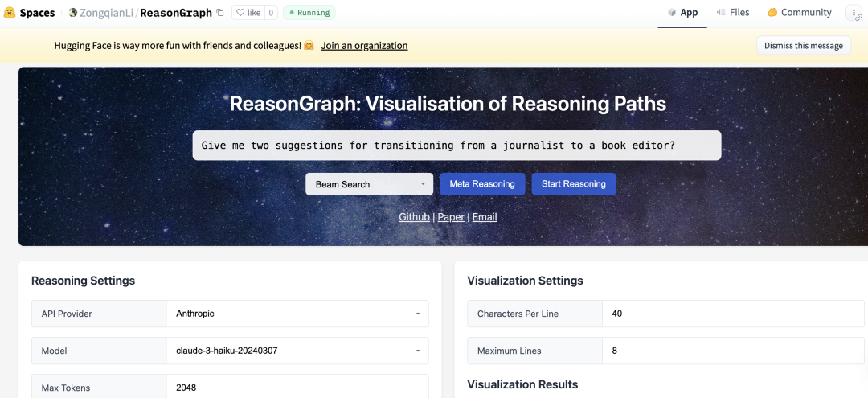Image resolution: width=868 pixels, height=398 pixels.
Task: Click the Reasoning Settings heading
Action: (83, 281)
